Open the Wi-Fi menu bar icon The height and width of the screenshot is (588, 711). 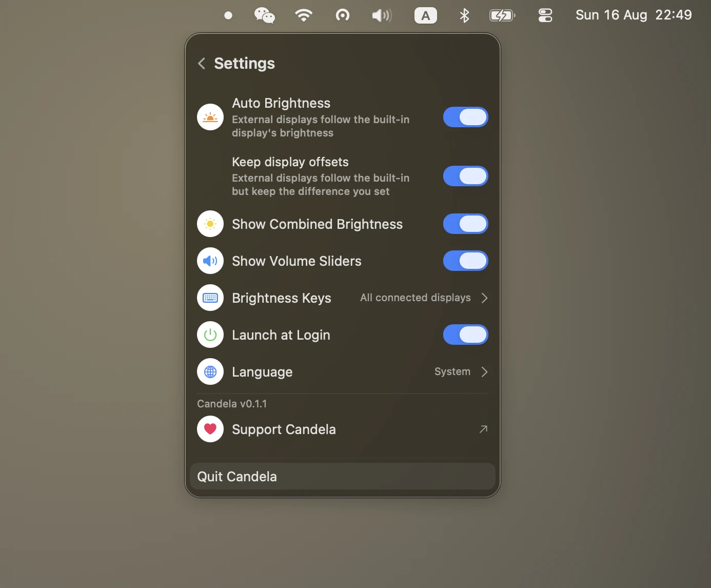coord(304,15)
